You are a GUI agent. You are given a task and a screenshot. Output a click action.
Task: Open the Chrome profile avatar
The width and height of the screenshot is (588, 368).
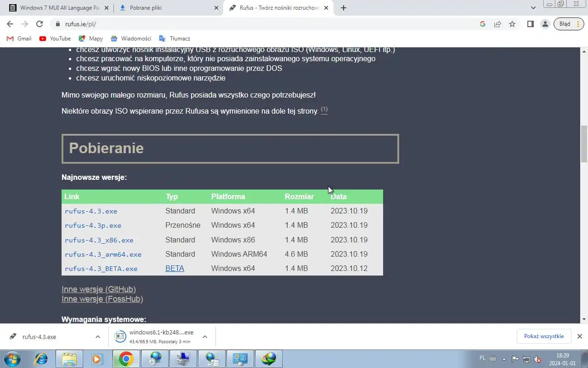coord(545,24)
